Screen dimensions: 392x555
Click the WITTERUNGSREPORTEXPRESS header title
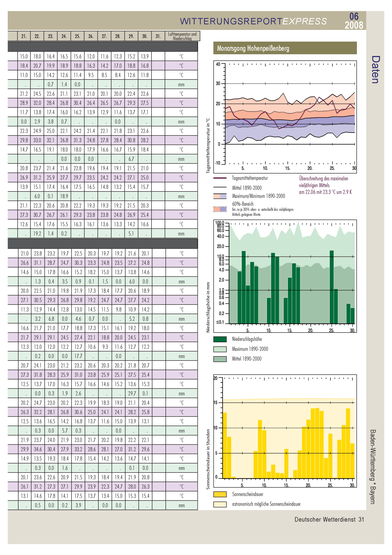253,21
